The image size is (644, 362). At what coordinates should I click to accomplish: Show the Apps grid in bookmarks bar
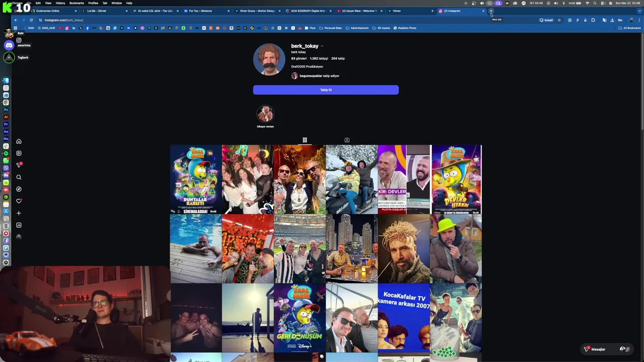coord(16,28)
